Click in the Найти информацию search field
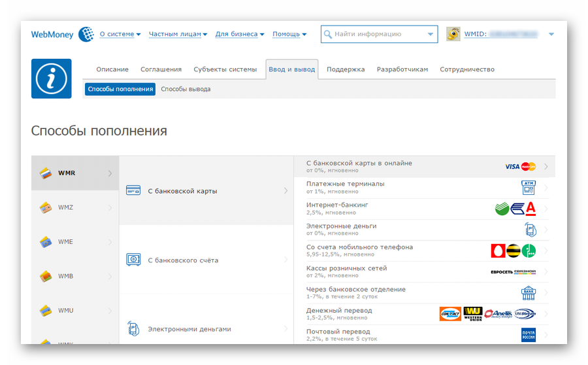 (x=379, y=34)
